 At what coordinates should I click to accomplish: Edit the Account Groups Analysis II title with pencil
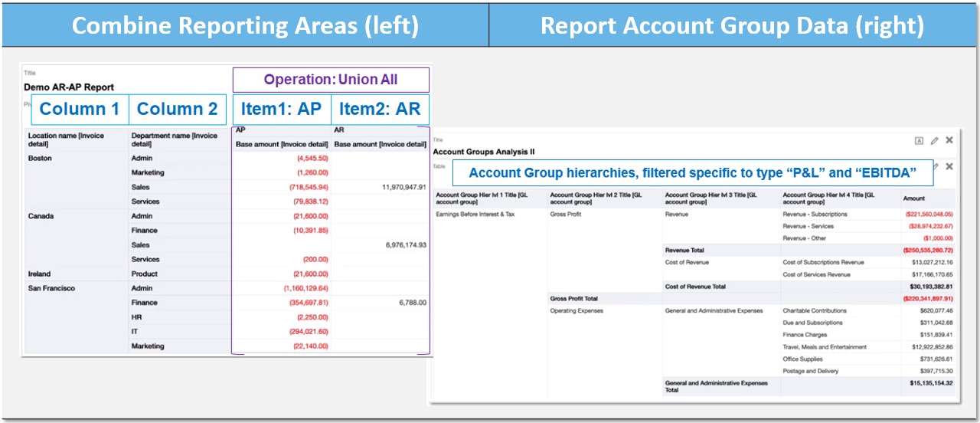tap(934, 140)
